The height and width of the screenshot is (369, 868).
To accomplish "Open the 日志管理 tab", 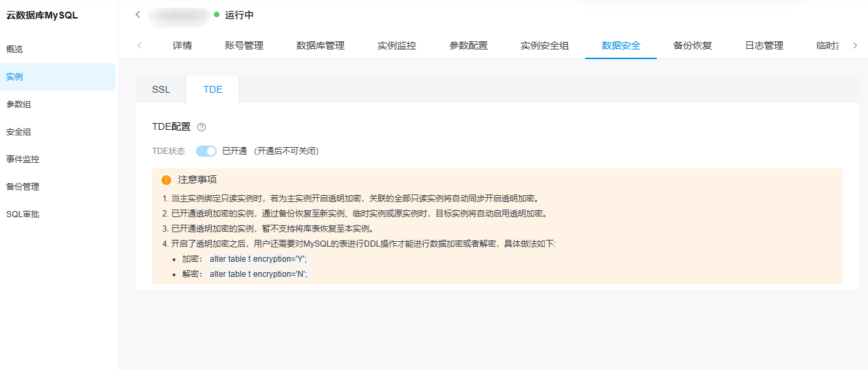I will coord(764,45).
